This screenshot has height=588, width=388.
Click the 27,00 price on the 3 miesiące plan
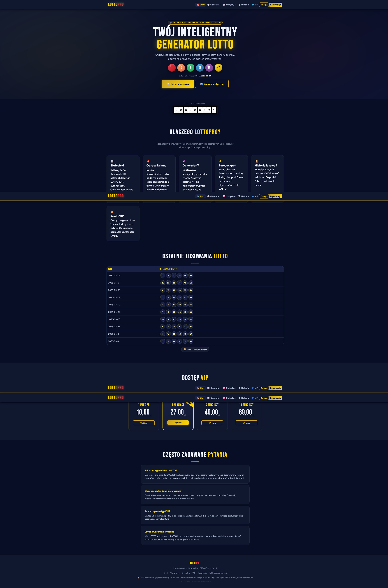tap(177, 412)
